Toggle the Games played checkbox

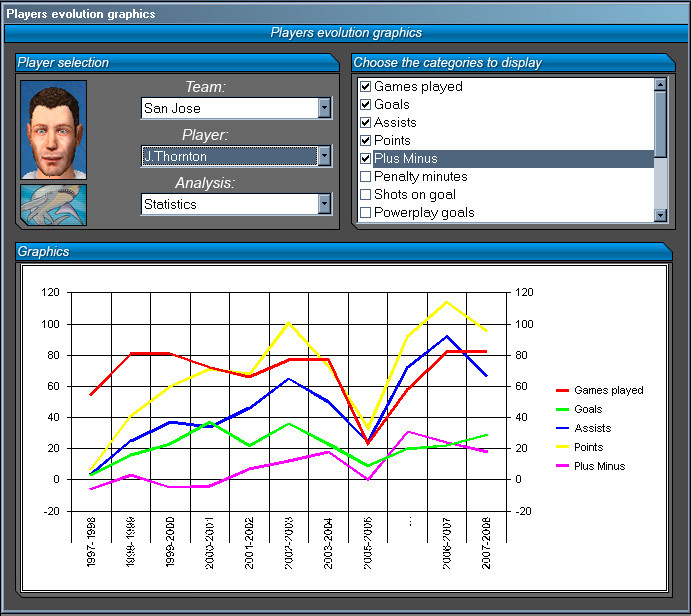[365, 86]
